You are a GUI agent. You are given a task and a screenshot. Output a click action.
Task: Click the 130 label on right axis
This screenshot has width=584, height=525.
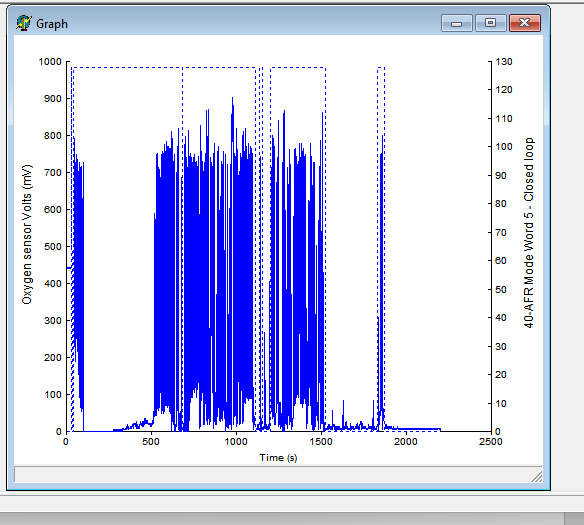click(504, 62)
